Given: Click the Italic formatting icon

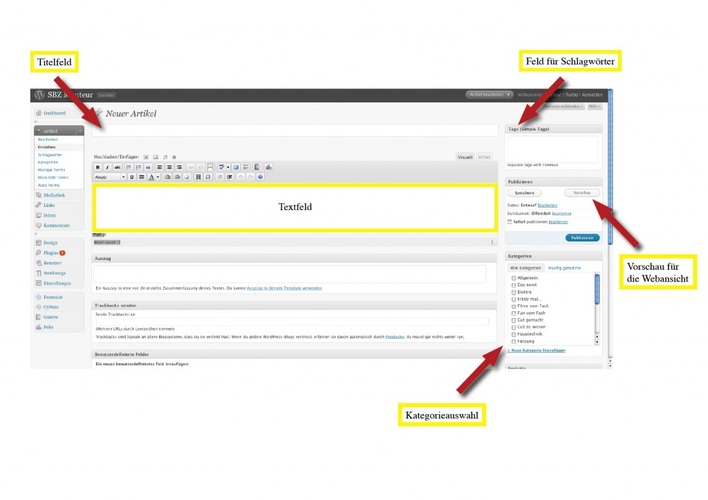Looking at the screenshot, I should pos(107,167).
